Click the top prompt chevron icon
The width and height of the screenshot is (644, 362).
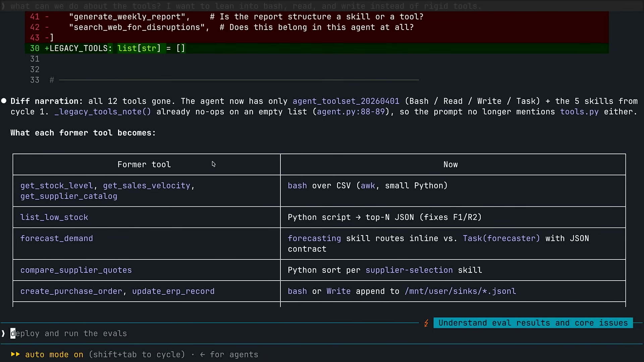3,6
